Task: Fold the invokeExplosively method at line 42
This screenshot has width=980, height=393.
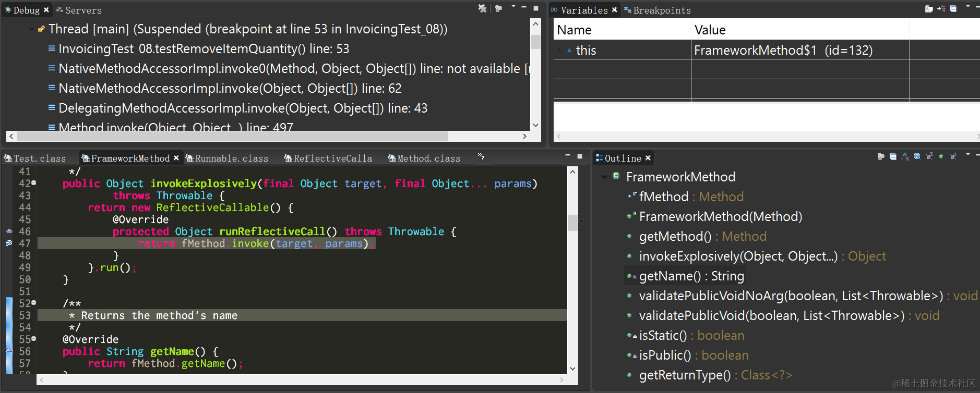Action: tap(34, 183)
